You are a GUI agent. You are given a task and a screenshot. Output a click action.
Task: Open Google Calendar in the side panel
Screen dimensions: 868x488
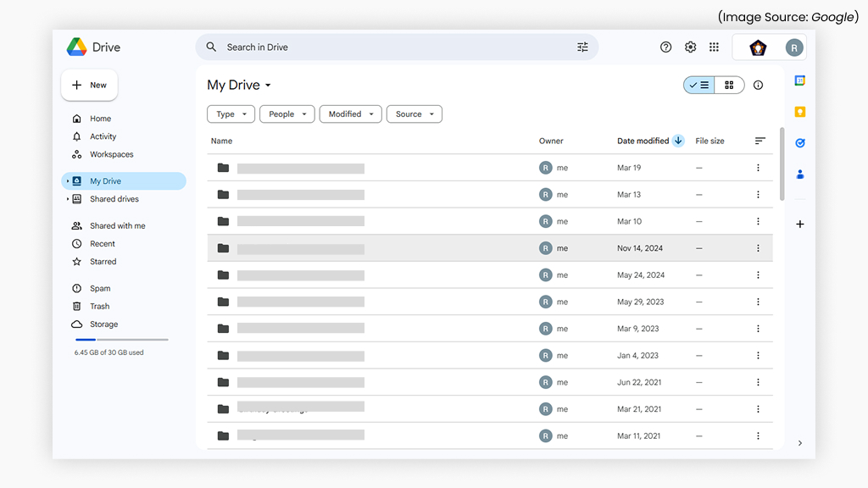pos(799,80)
